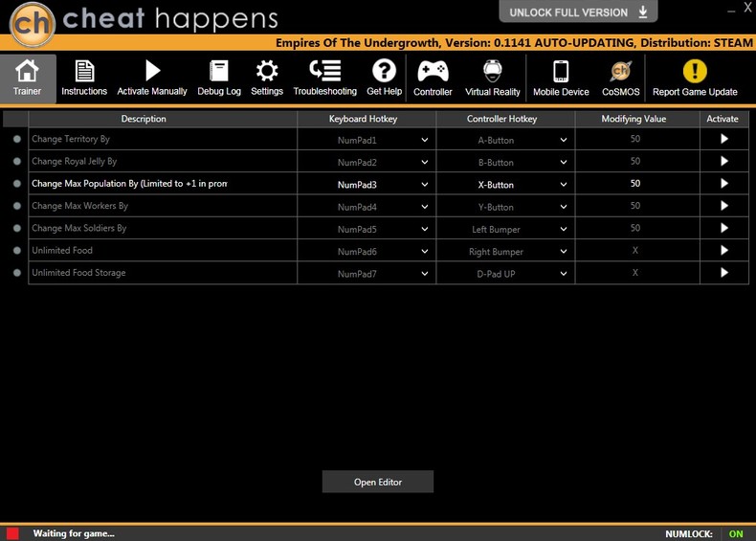The height and width of the screenshot is (541, 756).
Task: Open the X-Button controller hotkey dropdown
Action: tap(563, 185)
